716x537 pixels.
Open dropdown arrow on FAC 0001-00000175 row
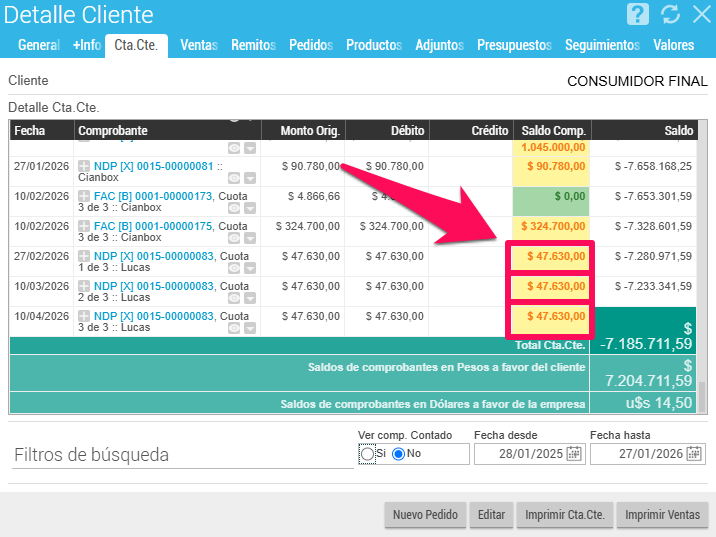(x=250, y=238)
